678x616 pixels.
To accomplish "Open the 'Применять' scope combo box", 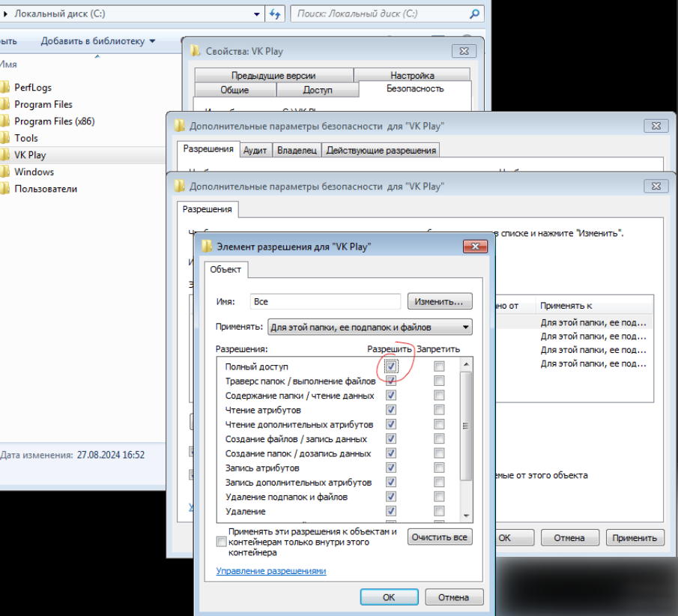I will point(369,327).
